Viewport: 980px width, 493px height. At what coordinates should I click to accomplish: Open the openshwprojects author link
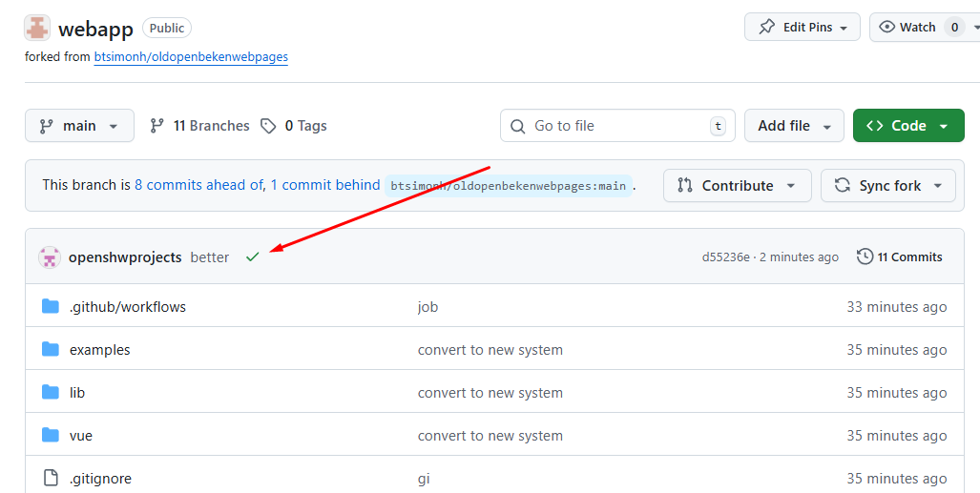pyautogui.click(x=125, y=257)
